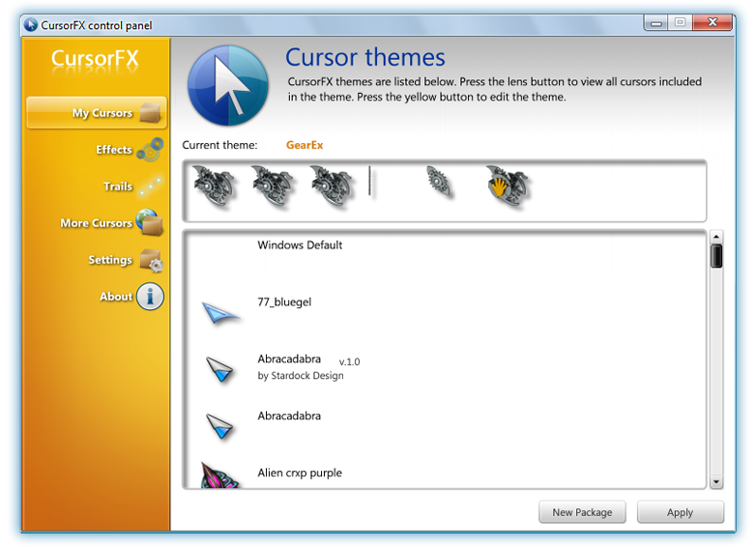Click the small single gear cursor preview
Screen dimensions: 756x547
point(439,182)
